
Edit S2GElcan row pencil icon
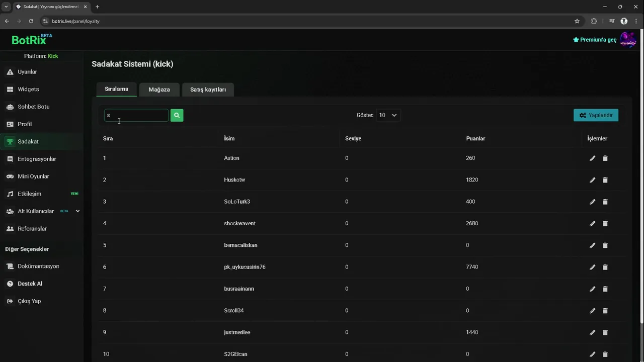tap(592, 354)
